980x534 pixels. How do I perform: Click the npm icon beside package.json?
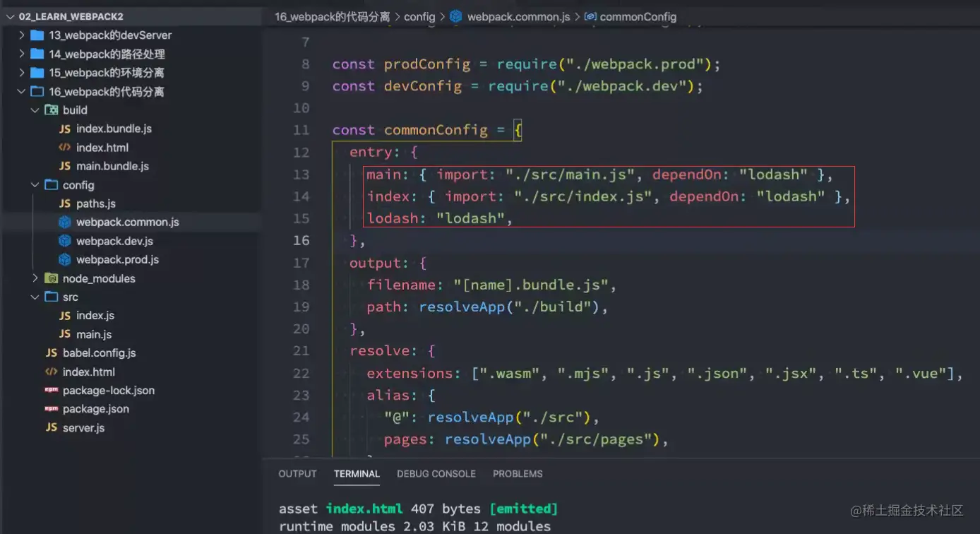pos(51,409)
